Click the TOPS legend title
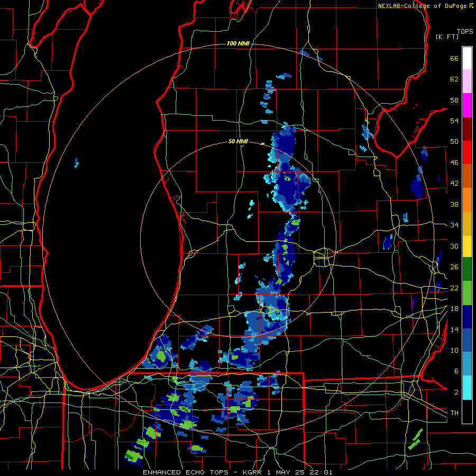The height and width of the screenshot is (476, 476). (465, 31)
